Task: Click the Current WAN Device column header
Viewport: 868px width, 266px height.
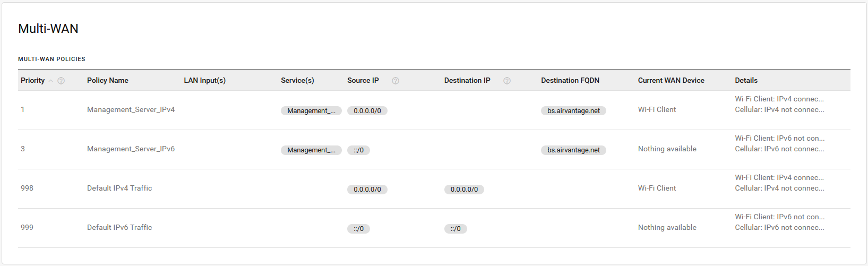Action: click(x=671, y=80)
